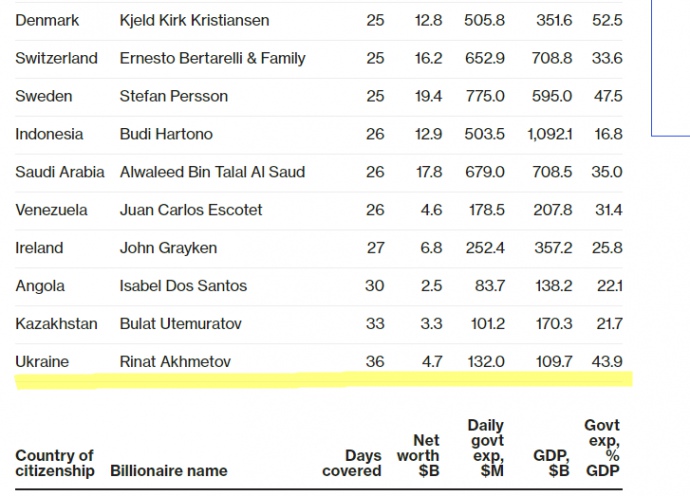This screenshot has width=690, height=496.
Task: Select Ernesto Bertarelli & Family name
Action: [211, 58]
